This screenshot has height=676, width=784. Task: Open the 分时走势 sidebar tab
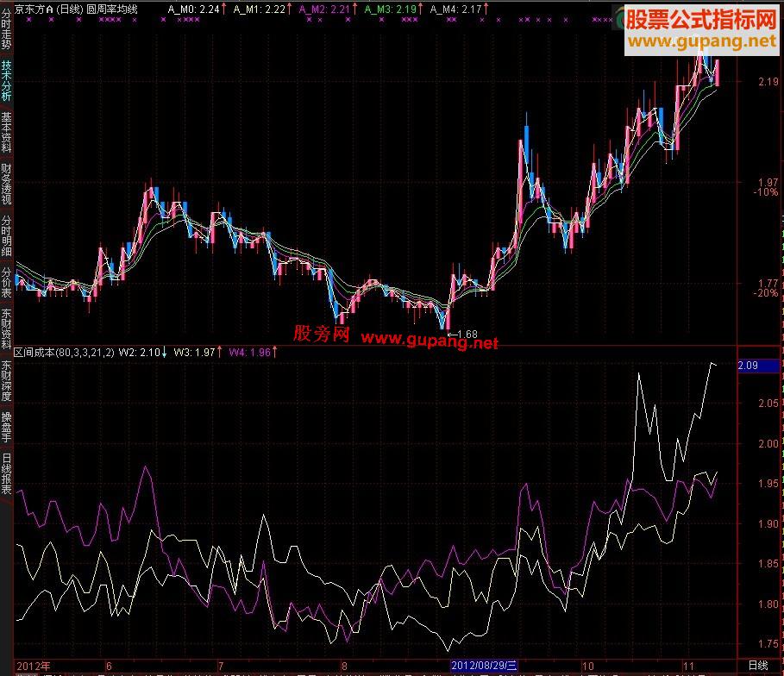(6, 28)
